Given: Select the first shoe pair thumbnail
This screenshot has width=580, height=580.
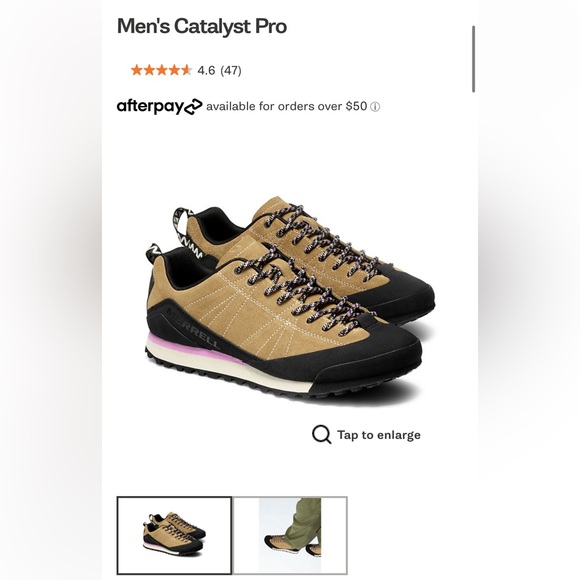Looking at the screenshot, I should 174,535.
